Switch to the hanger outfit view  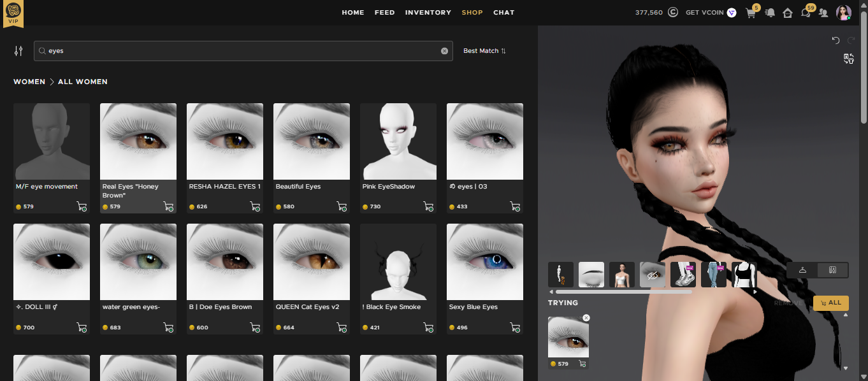802,270
